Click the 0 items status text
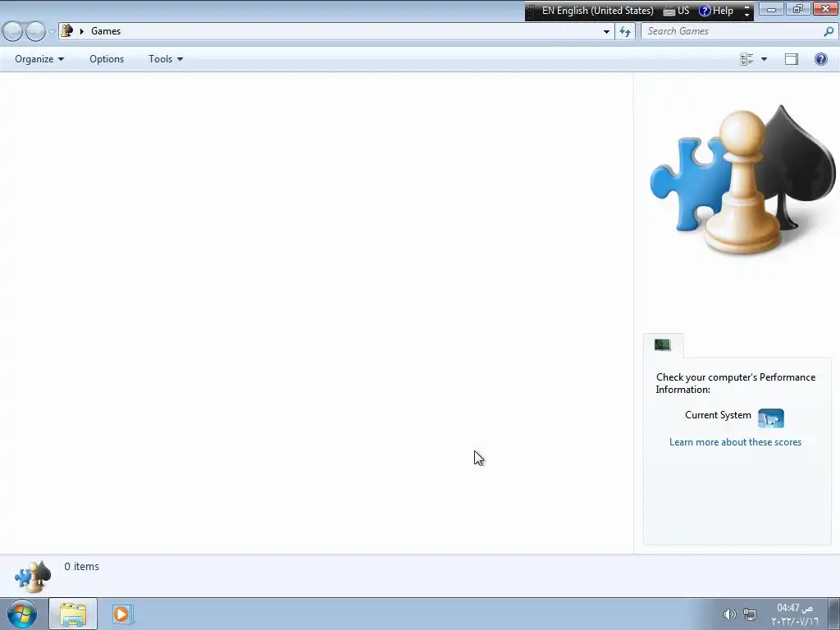Viewport: 840px width, 630px height. tap(81, 566)
